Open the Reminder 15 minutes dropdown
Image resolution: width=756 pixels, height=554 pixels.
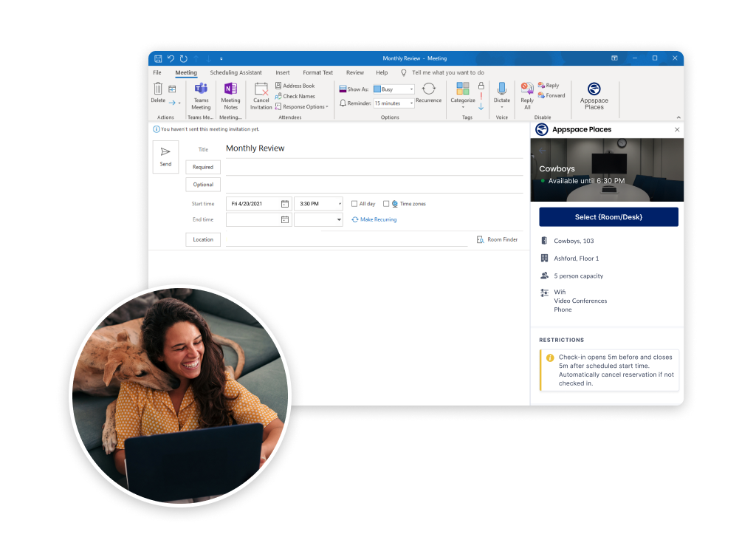410,103
